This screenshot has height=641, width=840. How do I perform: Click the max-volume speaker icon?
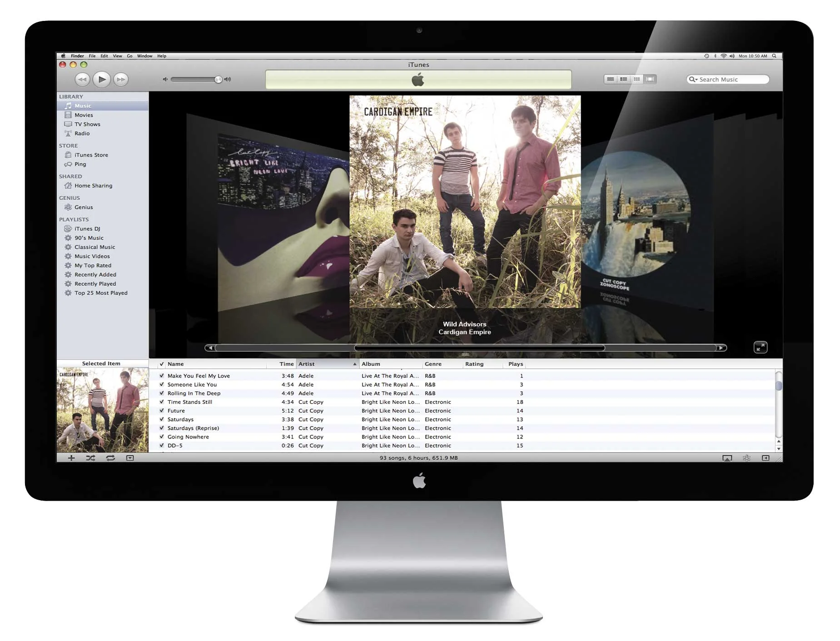228,80
